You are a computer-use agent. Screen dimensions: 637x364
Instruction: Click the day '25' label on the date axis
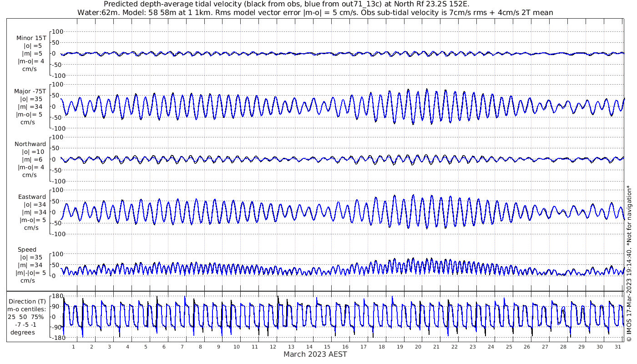pos(509,347)
